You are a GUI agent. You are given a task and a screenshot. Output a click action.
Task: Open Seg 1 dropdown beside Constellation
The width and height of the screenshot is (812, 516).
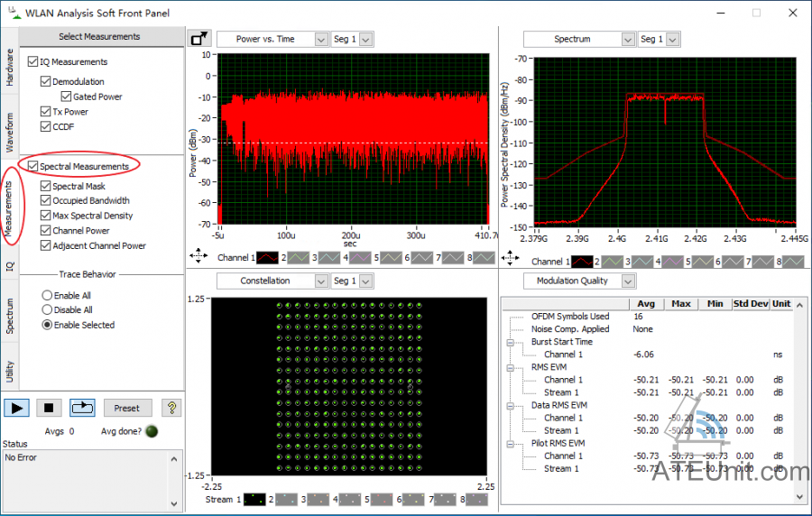click(x=365, y=281)
